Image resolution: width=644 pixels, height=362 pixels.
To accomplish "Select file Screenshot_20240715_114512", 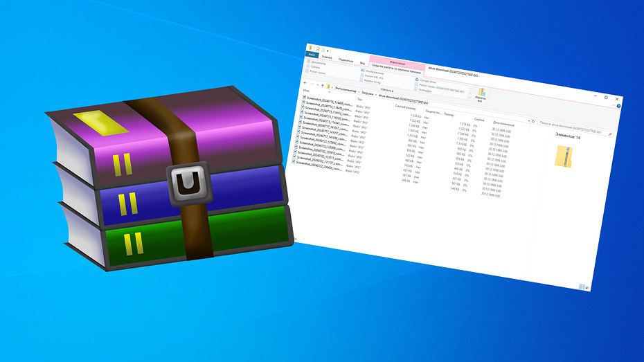I will coord(328,111).
